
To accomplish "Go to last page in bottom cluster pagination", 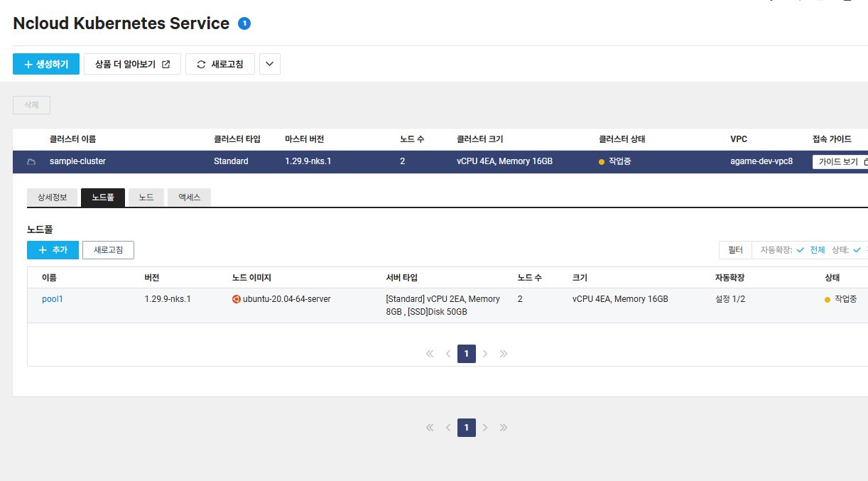I will coord(504,428).
